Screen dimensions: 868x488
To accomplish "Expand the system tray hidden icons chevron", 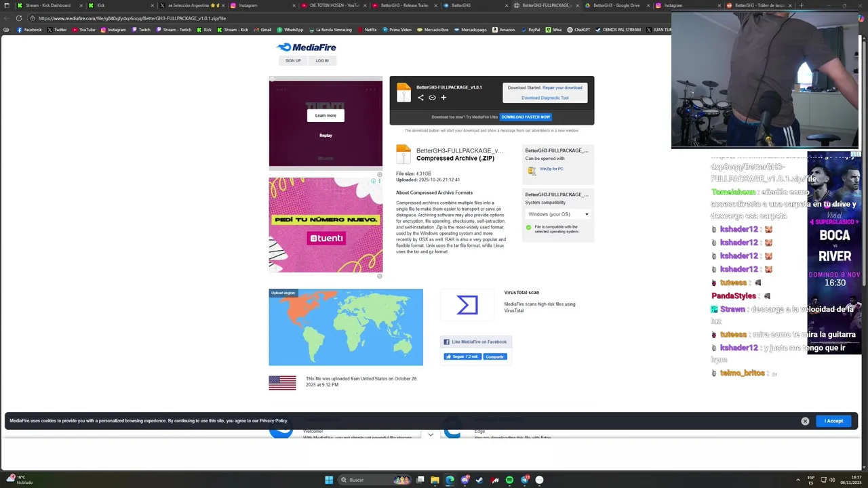I will point(797,480).
